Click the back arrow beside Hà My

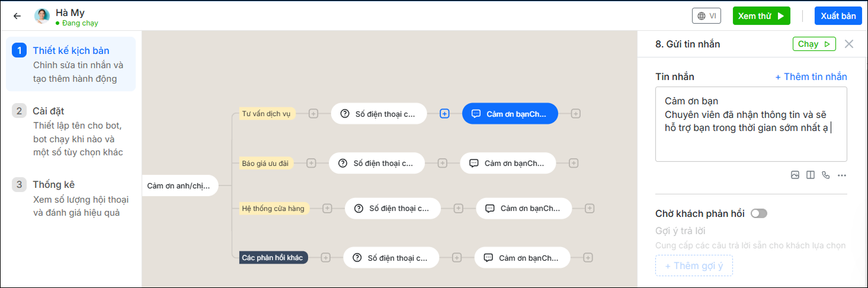click(x=17, y=16)
